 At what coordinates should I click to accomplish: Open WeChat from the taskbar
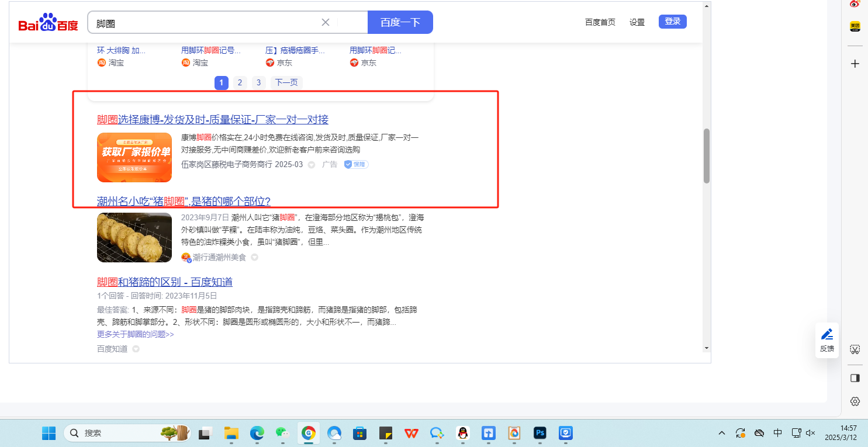click(x=282, y=433)
